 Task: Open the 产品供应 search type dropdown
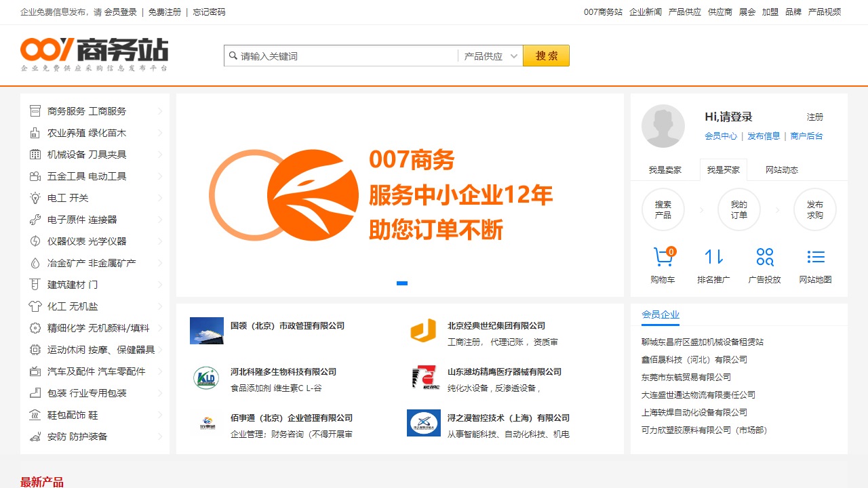tap(491, 56)
